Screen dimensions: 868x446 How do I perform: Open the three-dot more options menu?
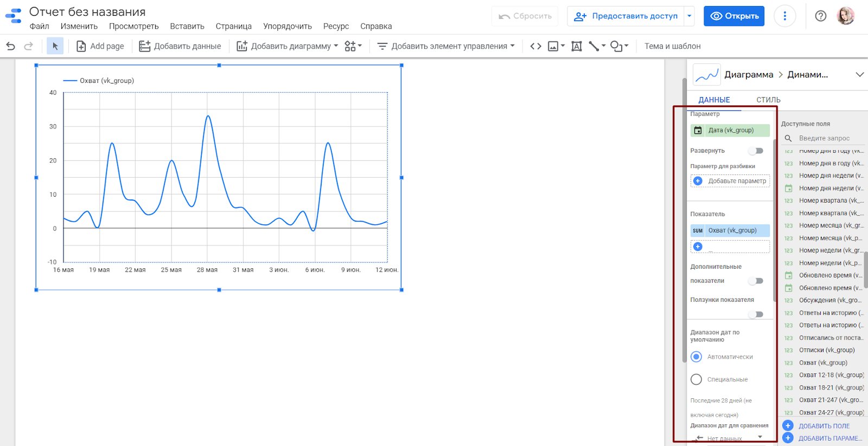coord(784,16)
